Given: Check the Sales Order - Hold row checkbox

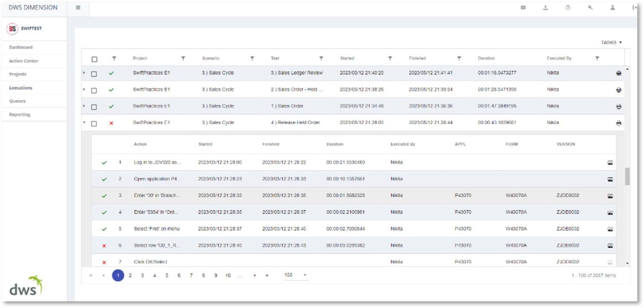Looking at the screenshot, I should click(x=94, y=90).
